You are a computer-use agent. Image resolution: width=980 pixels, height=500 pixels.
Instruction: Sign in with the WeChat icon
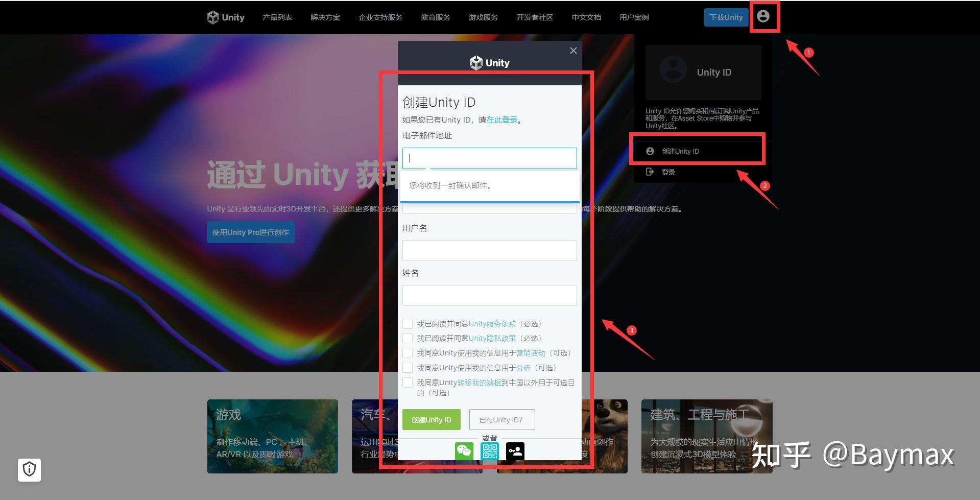pos(464,450)
